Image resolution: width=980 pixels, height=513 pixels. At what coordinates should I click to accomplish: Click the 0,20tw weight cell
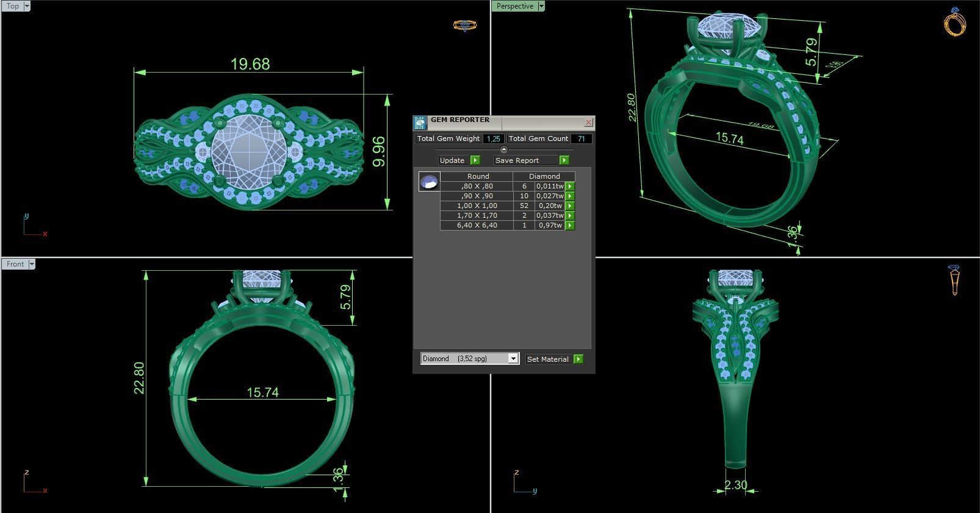coord(550,206)
